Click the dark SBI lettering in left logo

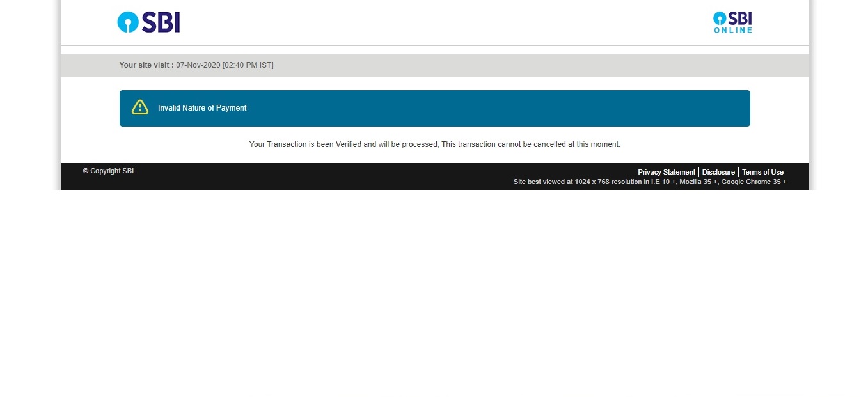pyautogui.click(x=161, y=22)
